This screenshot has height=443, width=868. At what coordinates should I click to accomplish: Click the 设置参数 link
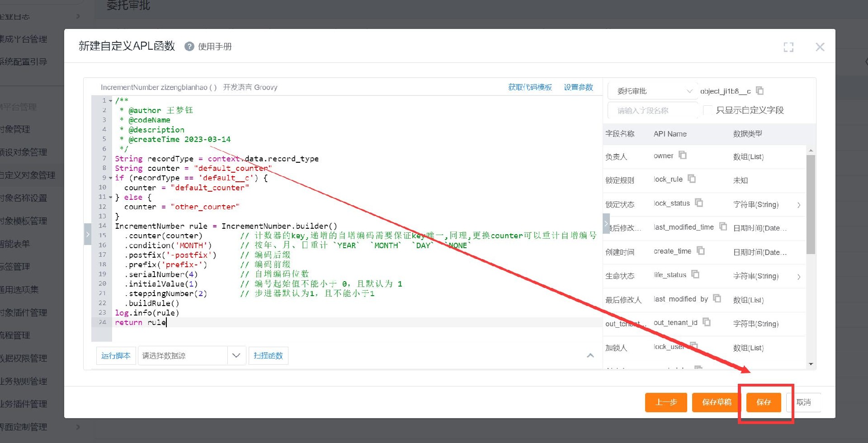[578, 87]
